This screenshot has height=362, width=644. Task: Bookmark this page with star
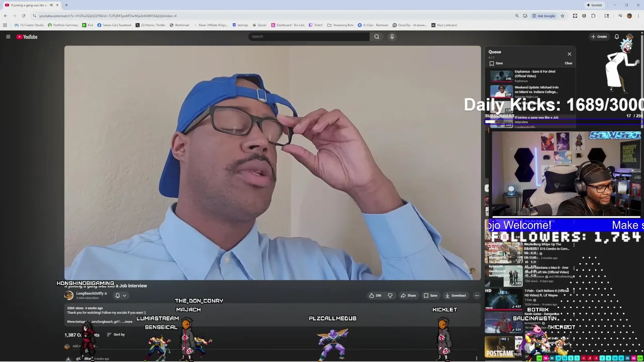(x=562, y=16)
